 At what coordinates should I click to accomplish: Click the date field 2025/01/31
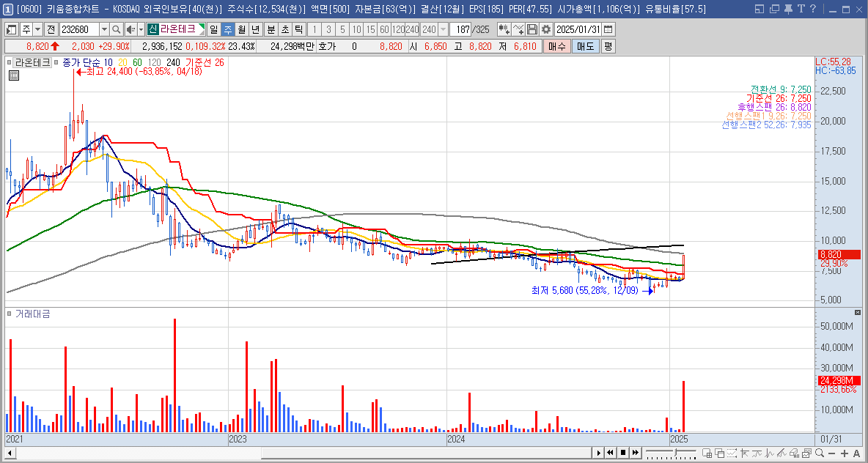[578, 29]
